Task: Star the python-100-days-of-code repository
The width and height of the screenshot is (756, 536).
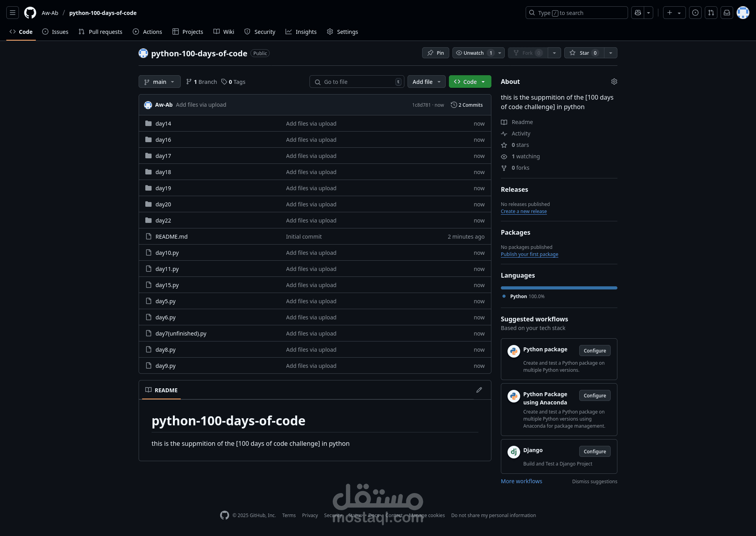Action: (x=584, y=53)
